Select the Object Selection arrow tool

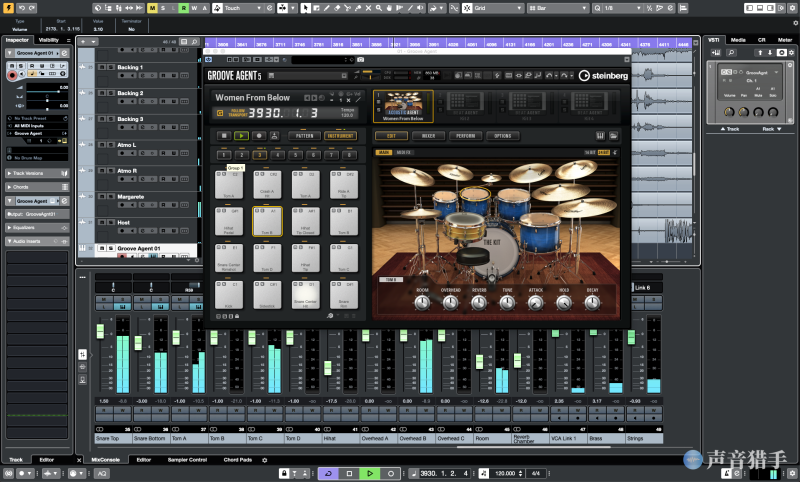click(x=306, y=8)
